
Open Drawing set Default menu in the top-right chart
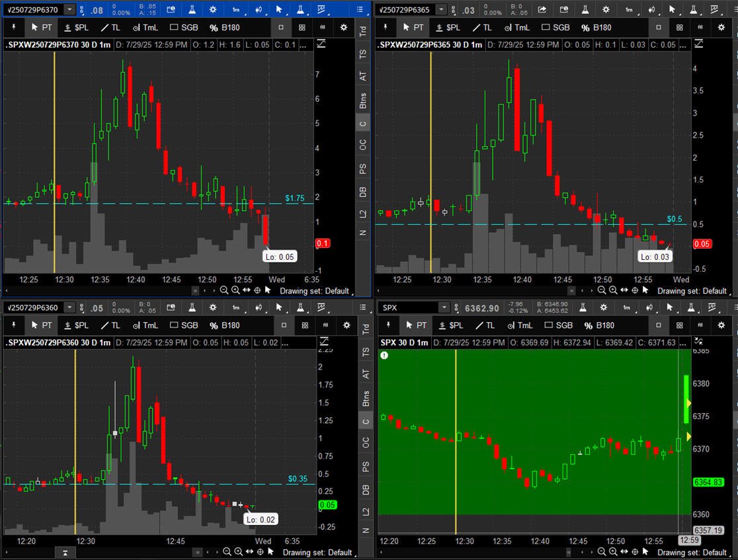click(691, 291)
